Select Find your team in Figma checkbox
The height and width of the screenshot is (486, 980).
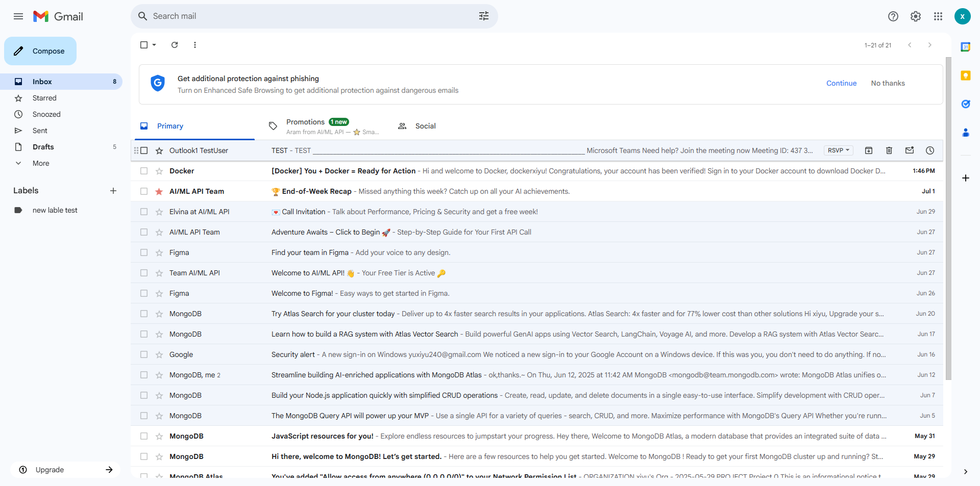[144, 252]
